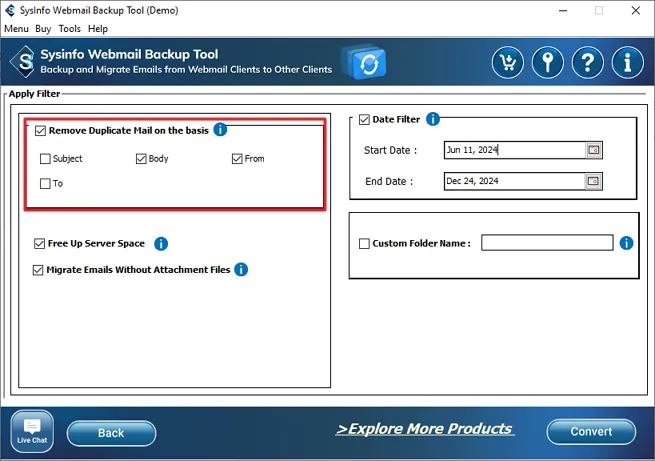
Task: Enable the Subject checkbox
Action: [45, 159]
